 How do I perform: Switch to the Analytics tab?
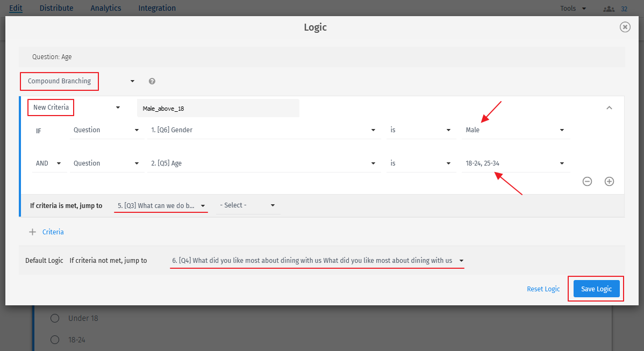tap(105, 8)
